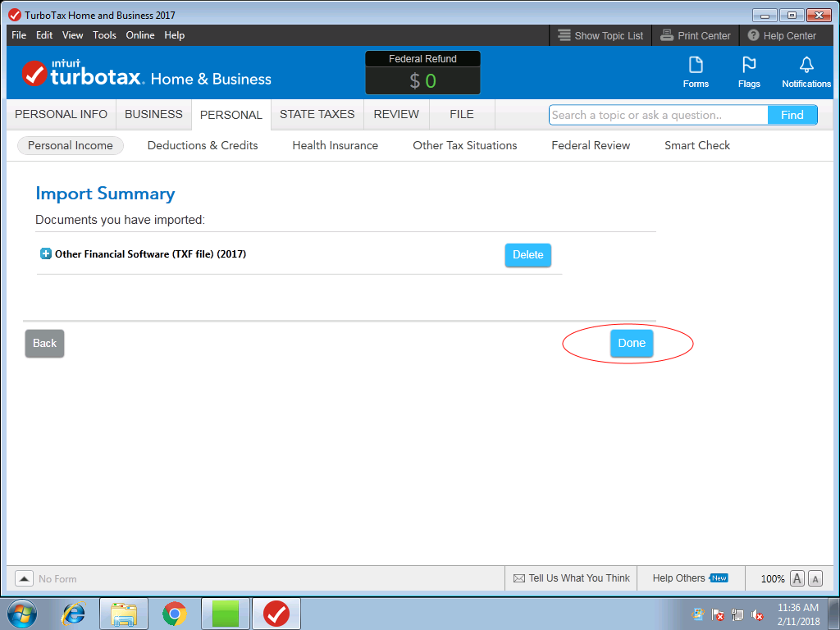Increase text size with large A button
The height and width of the screenshot is (630, 840).
(x=797, y=578)
